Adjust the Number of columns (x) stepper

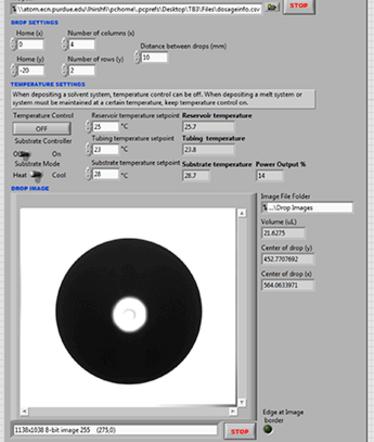(x=64, y=44)
